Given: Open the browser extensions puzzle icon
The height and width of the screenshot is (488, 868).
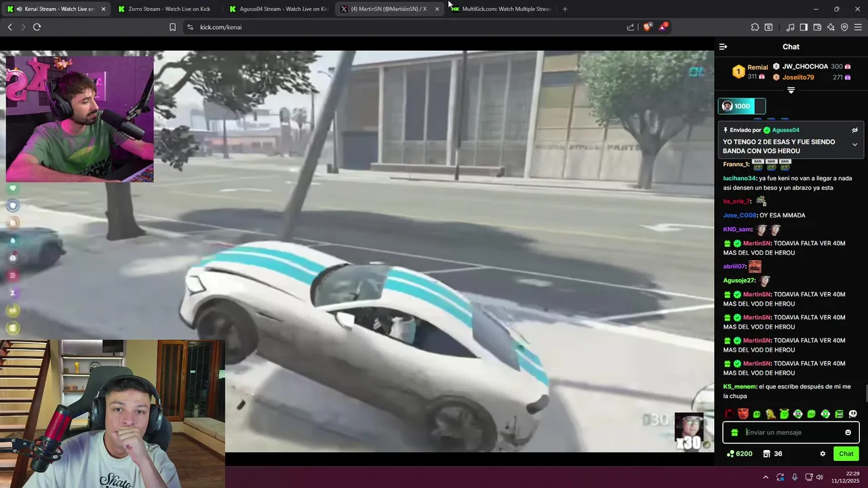Looking at the screenshot, I should (755, 27).
